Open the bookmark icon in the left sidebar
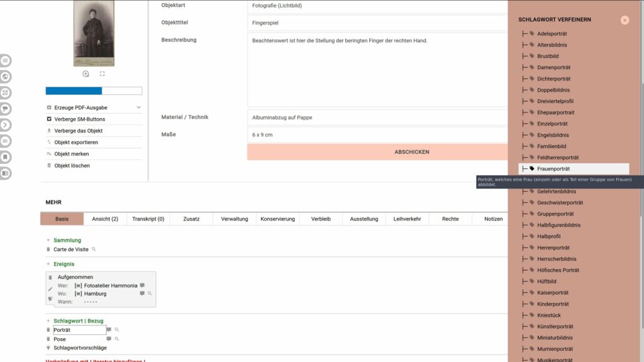The image size is (644, 362). [x=5, y=157]
